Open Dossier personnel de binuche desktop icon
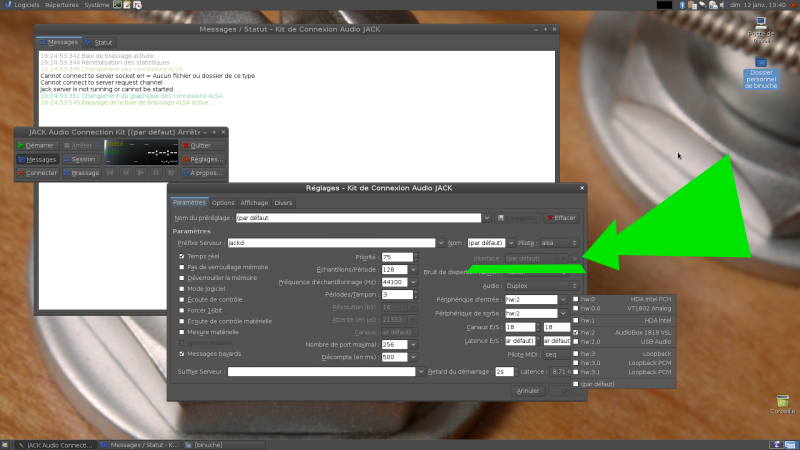800x450 pixels. (x=761, y=73)
